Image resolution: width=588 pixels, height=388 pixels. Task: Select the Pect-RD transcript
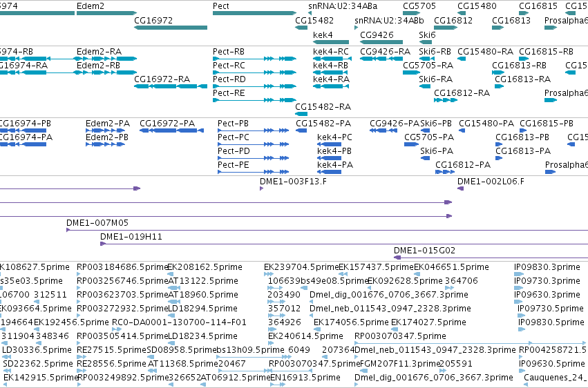pyautogui.click(x=254, y=86)
